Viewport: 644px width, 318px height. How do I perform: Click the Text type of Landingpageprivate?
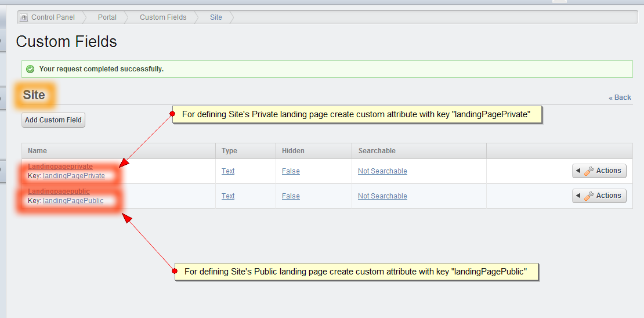click(228, 171)
